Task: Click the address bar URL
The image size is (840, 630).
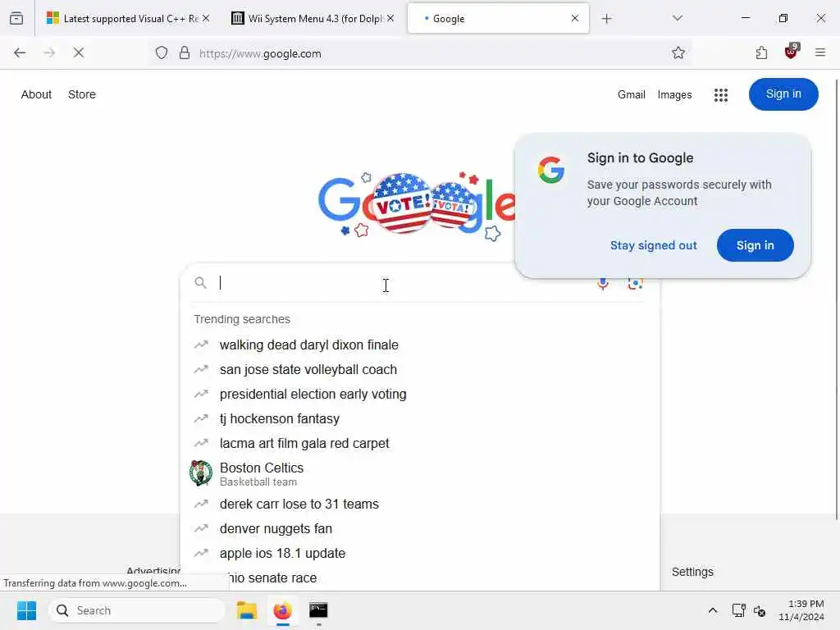Action: coord(260,53)
